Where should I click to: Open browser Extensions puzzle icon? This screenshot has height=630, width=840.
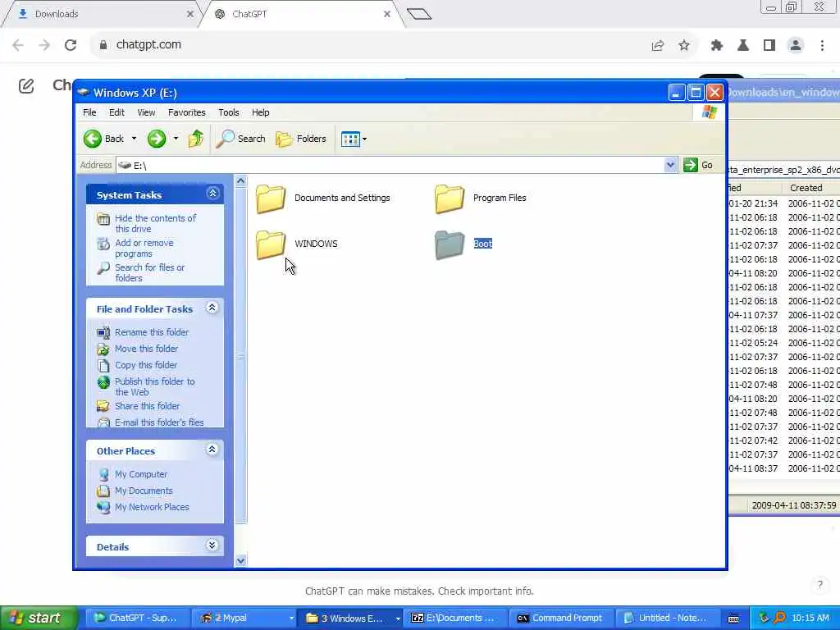[717, 46]
